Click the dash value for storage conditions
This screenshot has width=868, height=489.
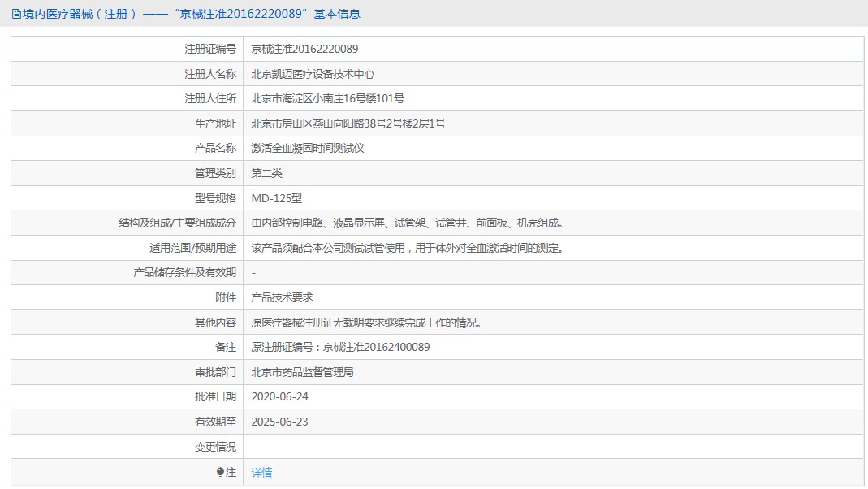[x=253, y=273]
